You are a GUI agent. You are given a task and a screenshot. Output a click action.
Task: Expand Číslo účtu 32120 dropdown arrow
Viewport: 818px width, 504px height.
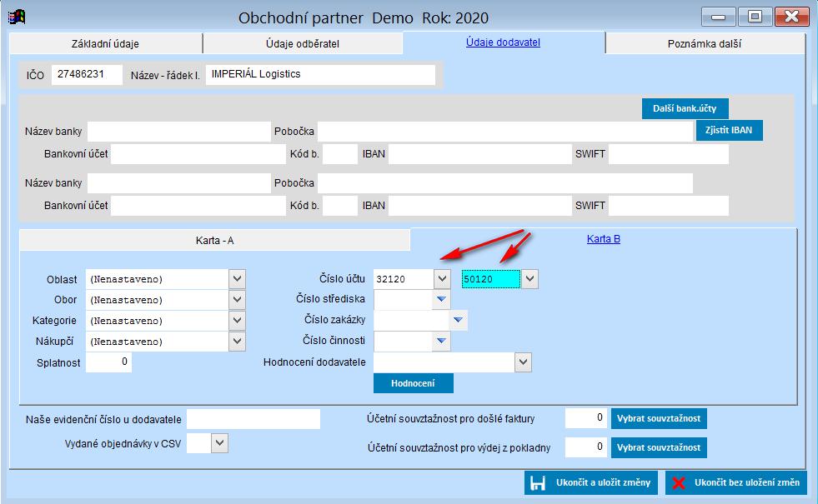click(442, 279)
